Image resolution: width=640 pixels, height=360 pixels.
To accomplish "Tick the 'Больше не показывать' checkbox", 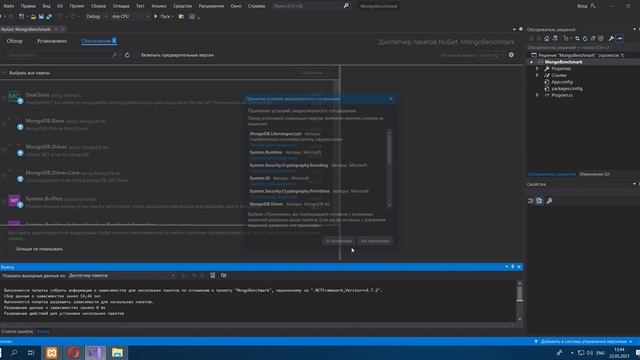I will coord(11,249).
